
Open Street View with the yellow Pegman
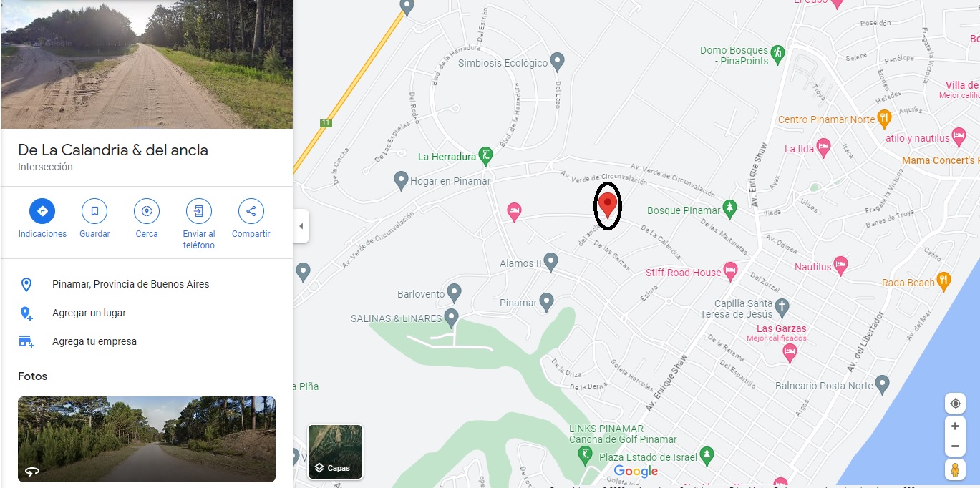pos(955,470)
